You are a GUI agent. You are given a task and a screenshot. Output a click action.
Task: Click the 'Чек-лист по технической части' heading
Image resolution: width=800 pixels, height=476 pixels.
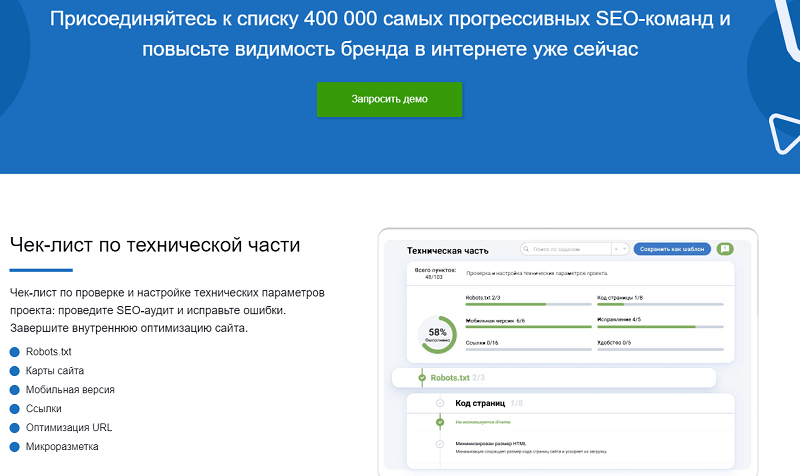(155, 245)
